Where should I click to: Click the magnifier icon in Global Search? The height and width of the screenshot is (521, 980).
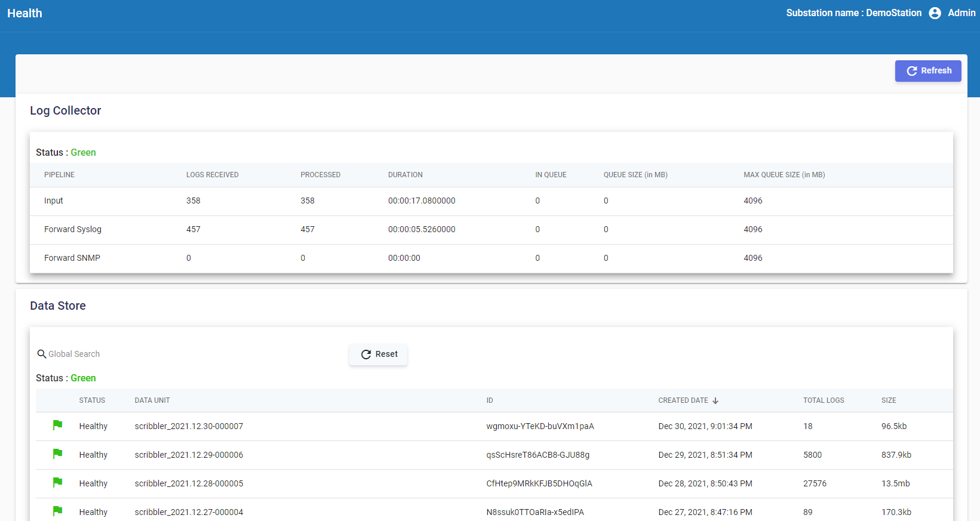pos(42,354)
